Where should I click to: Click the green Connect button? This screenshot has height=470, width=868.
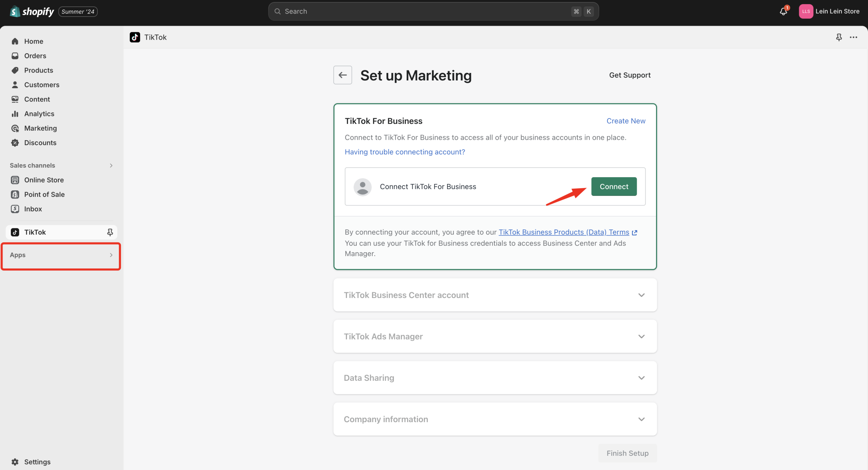pos(614,187)
